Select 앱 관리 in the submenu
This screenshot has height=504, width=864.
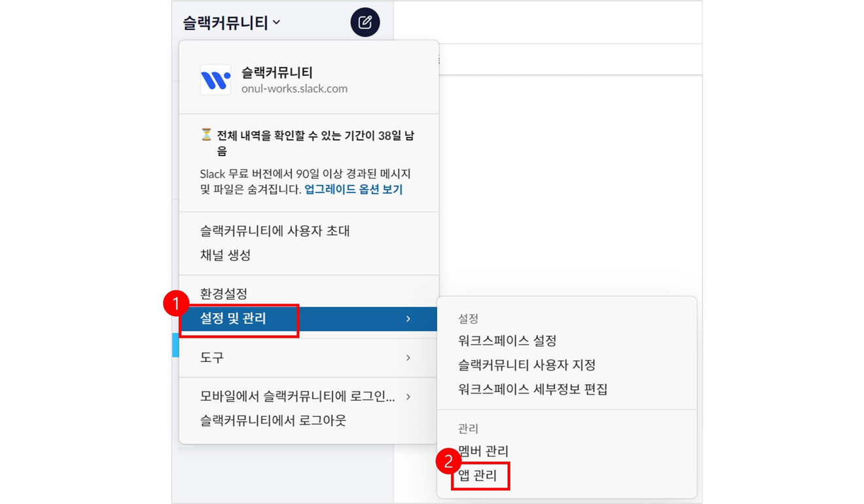[567, 476]
